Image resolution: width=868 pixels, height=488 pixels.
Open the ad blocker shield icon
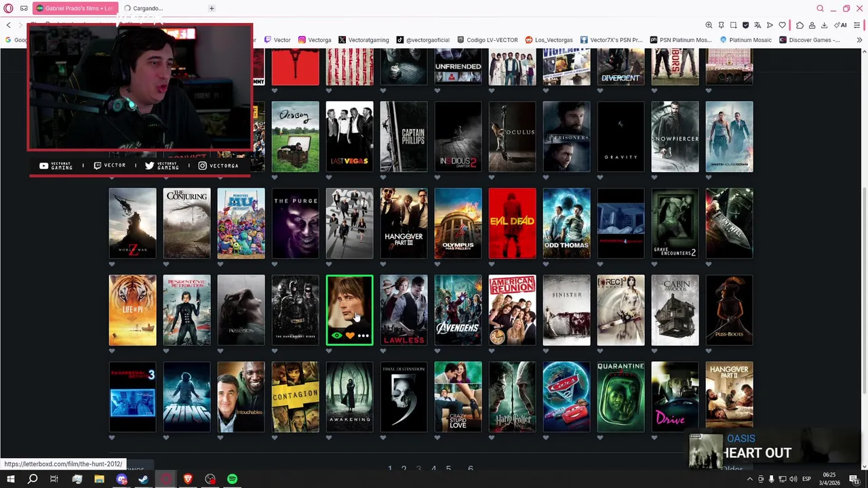(x=745, y=25)
